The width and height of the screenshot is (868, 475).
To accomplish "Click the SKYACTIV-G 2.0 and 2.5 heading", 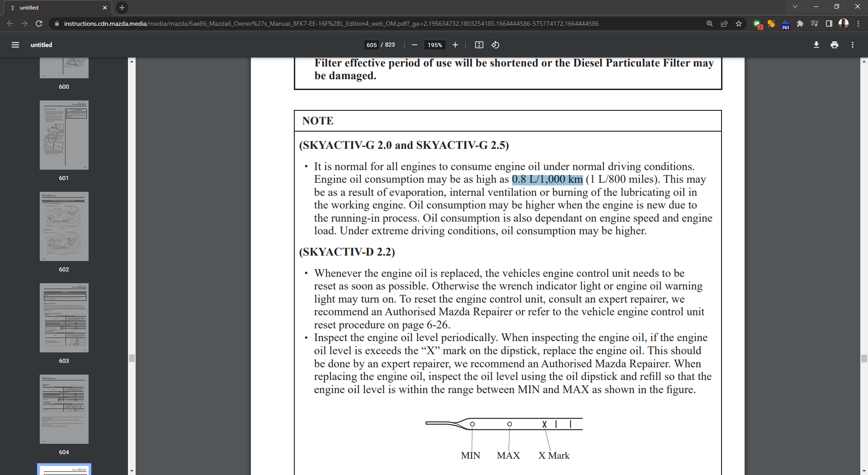I will click(x=404, y=145).
